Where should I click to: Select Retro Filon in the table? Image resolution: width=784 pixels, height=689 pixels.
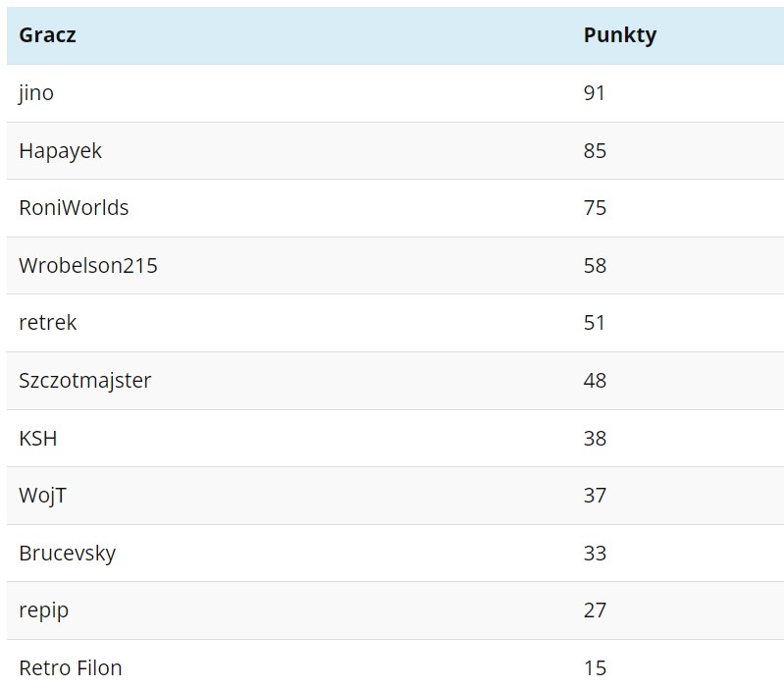pyautogui.click(x=70, y=668)
